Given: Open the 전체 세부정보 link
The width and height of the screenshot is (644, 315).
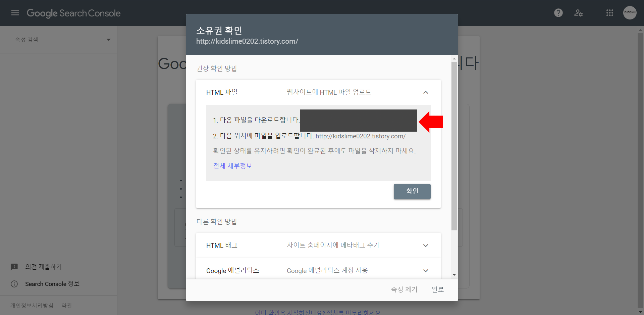Looking at the screenshot, I should point(232,166).
